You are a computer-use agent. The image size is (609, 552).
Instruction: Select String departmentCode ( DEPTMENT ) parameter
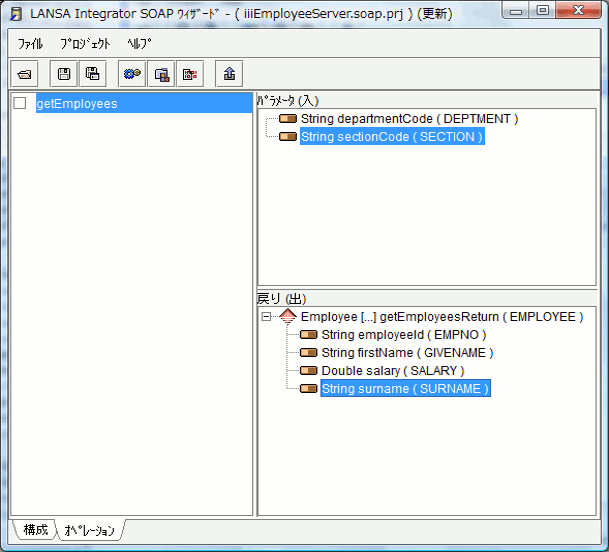pos(409,118)
